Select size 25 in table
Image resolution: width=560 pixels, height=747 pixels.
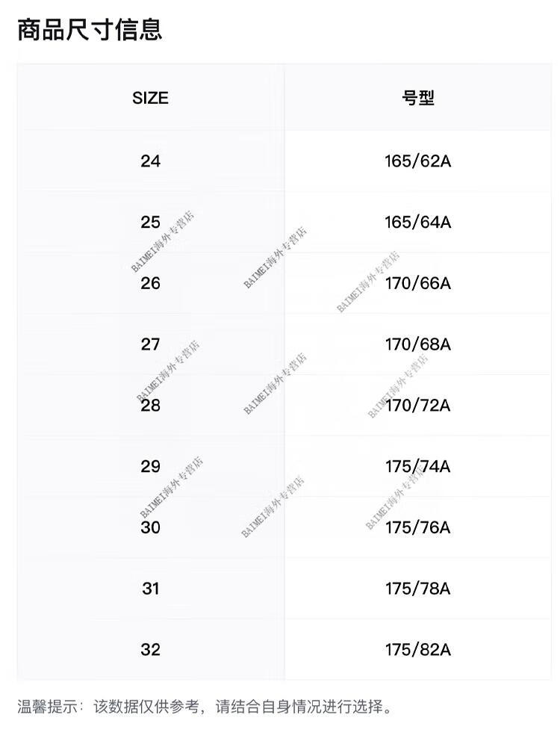(x=151, y=222)
